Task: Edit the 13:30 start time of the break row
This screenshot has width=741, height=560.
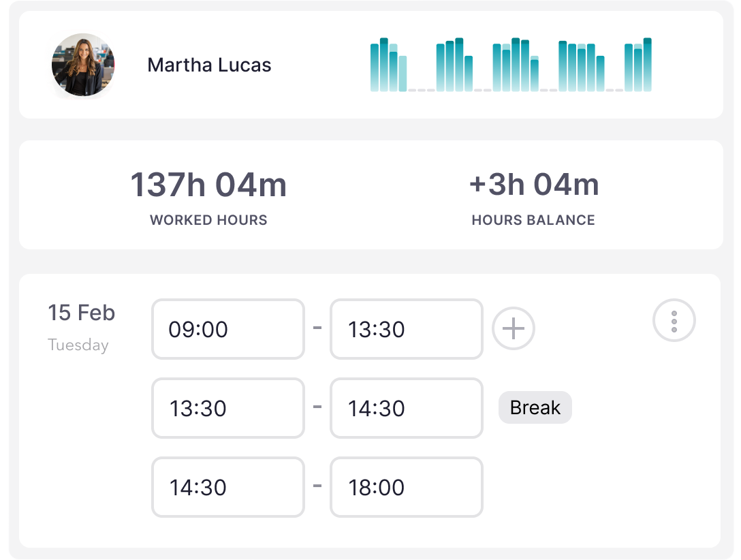Action: (x=227, y=409)
